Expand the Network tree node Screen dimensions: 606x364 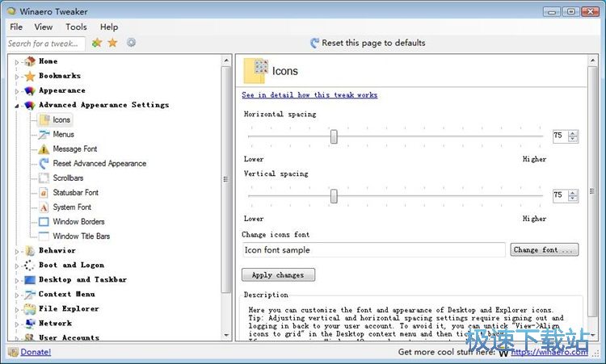17,324
